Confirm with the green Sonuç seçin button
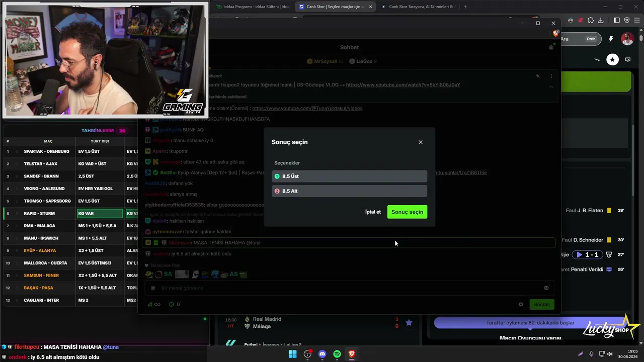Screen dimensions: 644x362 click(x=407, y=212)
